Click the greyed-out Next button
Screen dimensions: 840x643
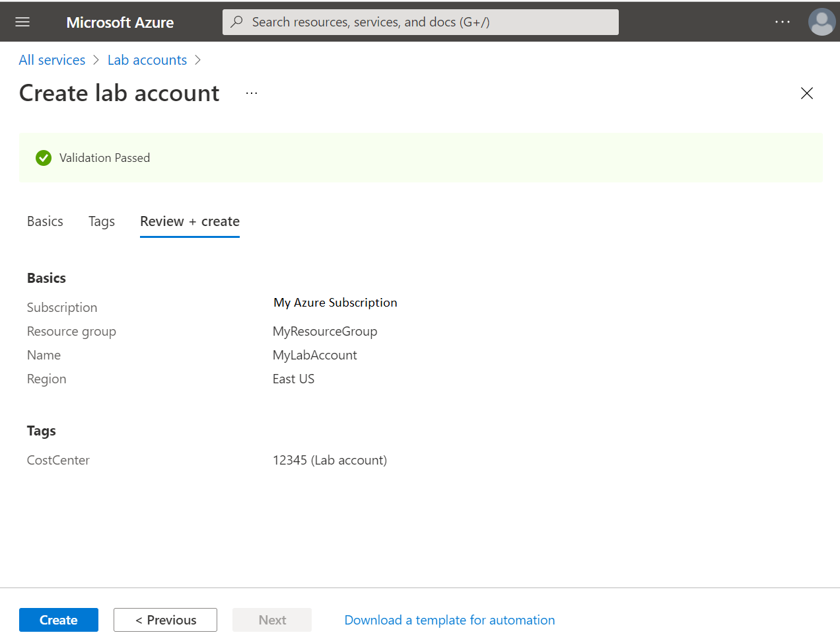click(x=272, y=620)
